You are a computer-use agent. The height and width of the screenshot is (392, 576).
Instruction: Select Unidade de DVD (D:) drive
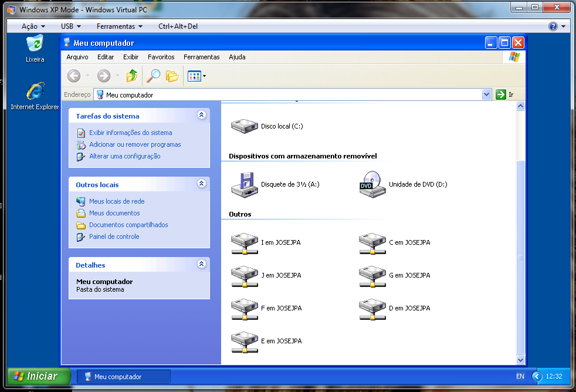(x=372, y=184)
